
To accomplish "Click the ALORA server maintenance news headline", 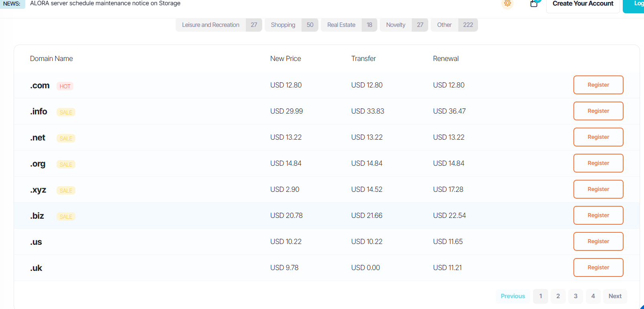I will (105, 3).
